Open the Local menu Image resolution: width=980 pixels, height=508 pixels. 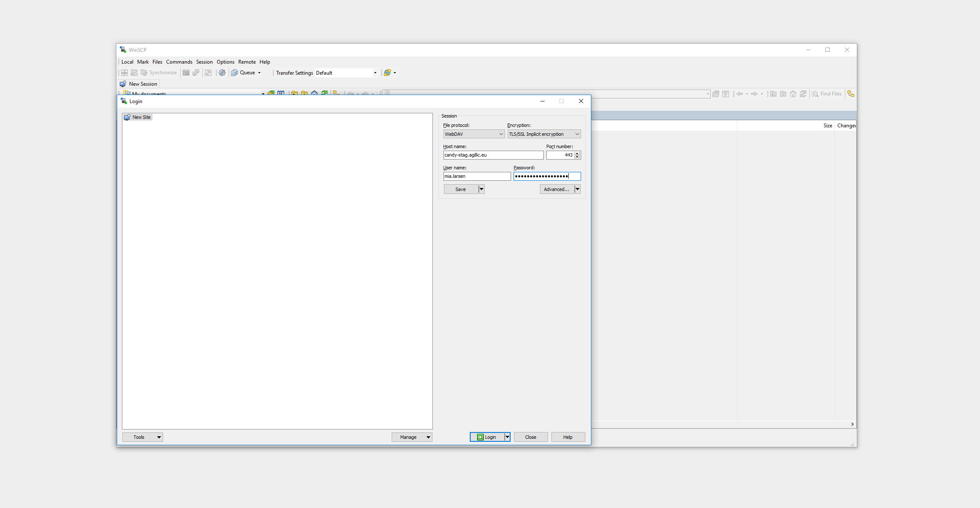(127, 62)
